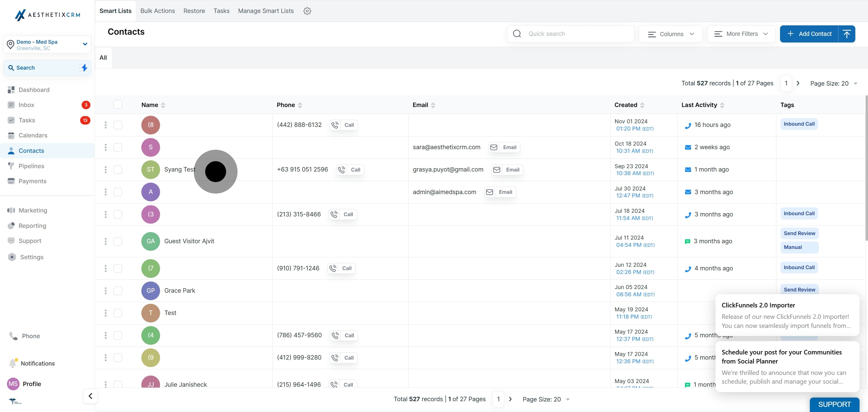Open Tasks in the sidebar
This screenshot has width=868, height=412.
pyautogui.click(x=27, y=120)
